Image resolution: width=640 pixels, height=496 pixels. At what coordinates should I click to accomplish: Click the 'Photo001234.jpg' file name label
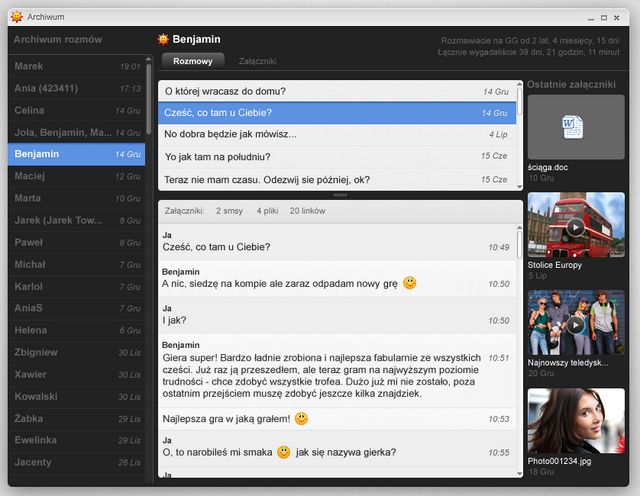tap(559, 461)
